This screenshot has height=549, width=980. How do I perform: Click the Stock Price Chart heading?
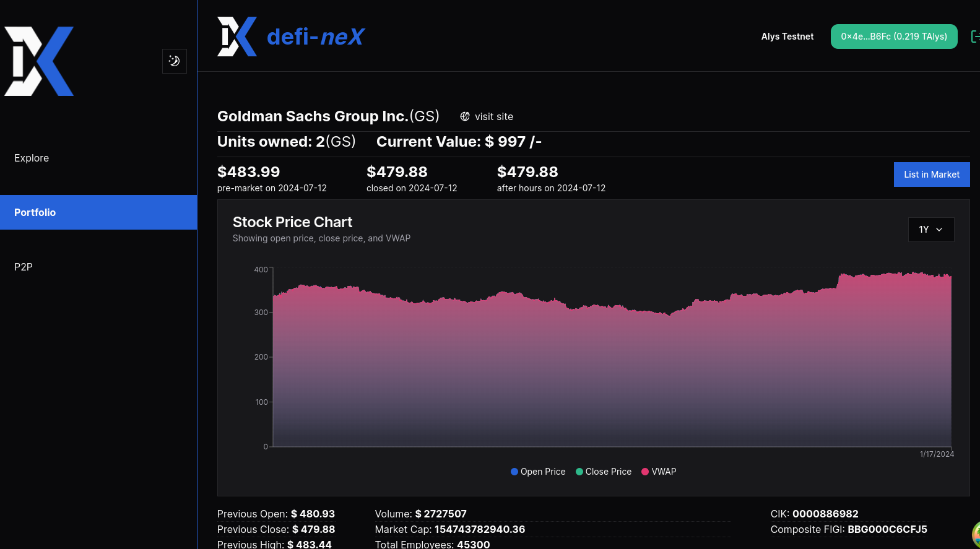point(292,222)
